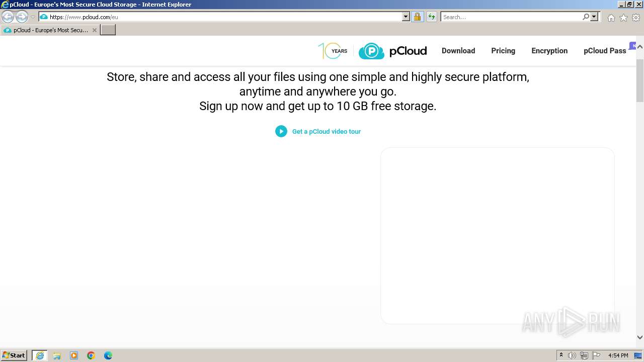
Task: Show hidden tray icons arrow
Action: (561, 355)
